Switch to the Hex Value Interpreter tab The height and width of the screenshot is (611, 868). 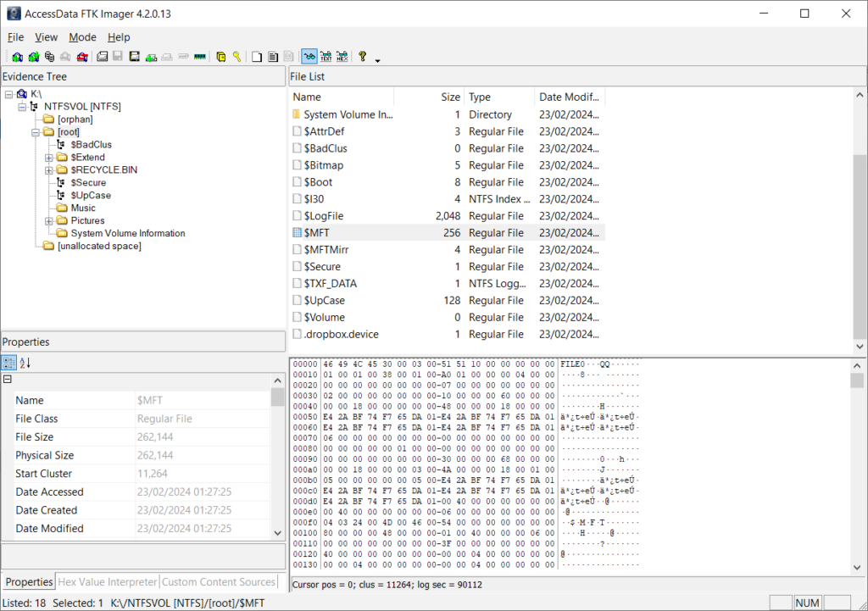pos(108,581)
